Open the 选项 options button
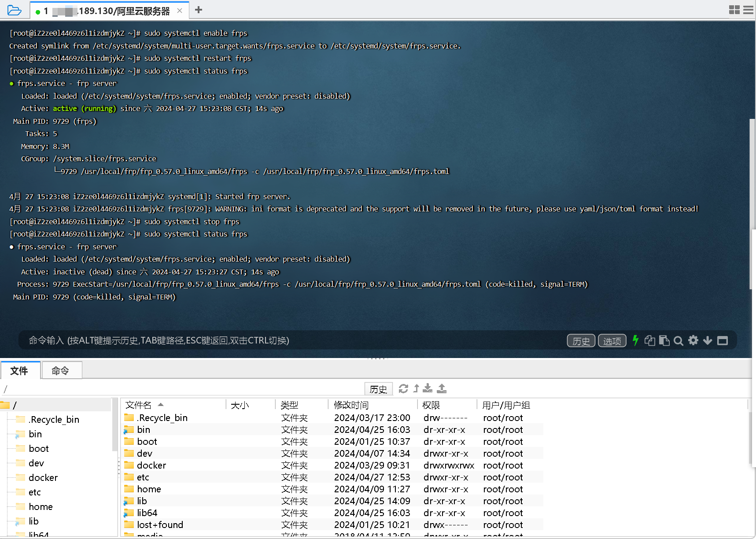Screen dimensions: 756x539 612,341
